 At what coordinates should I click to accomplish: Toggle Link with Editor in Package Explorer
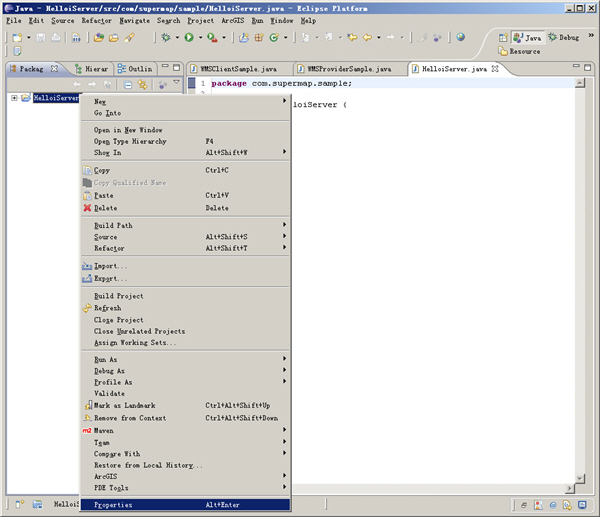143,84
